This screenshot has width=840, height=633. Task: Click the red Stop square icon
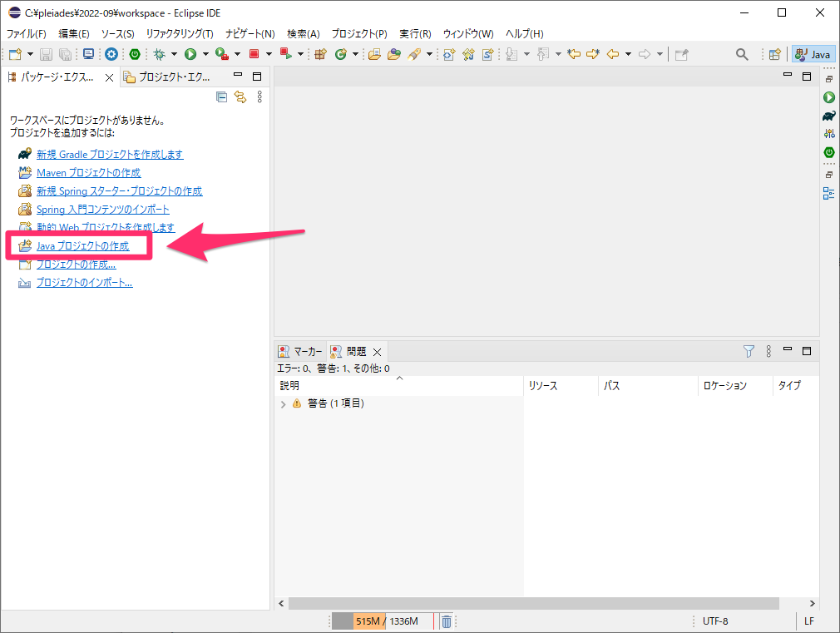254,54
